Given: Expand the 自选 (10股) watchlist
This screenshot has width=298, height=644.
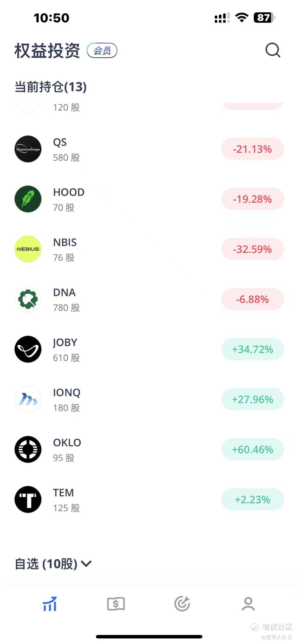Looking at the screenshot, I should pos(53,563).
